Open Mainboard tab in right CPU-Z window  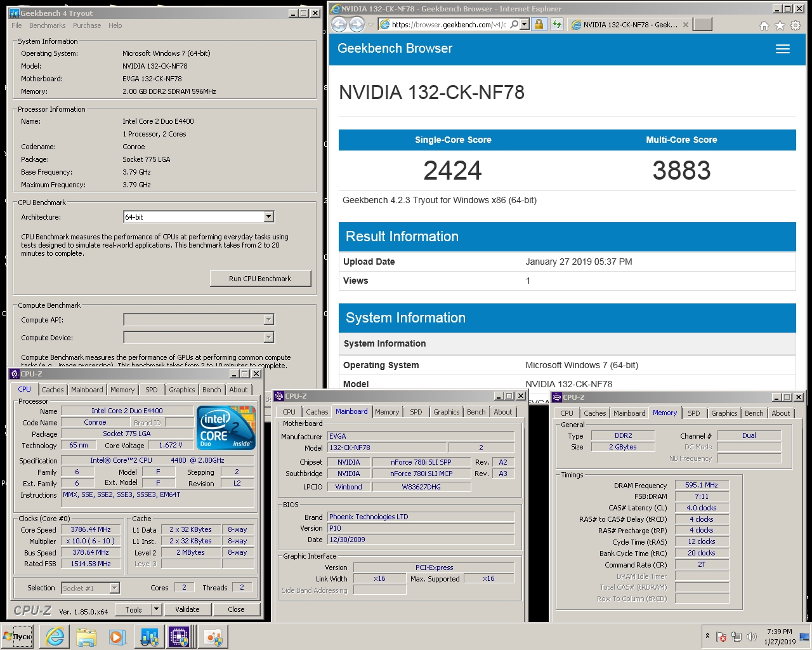coord(629,413)
